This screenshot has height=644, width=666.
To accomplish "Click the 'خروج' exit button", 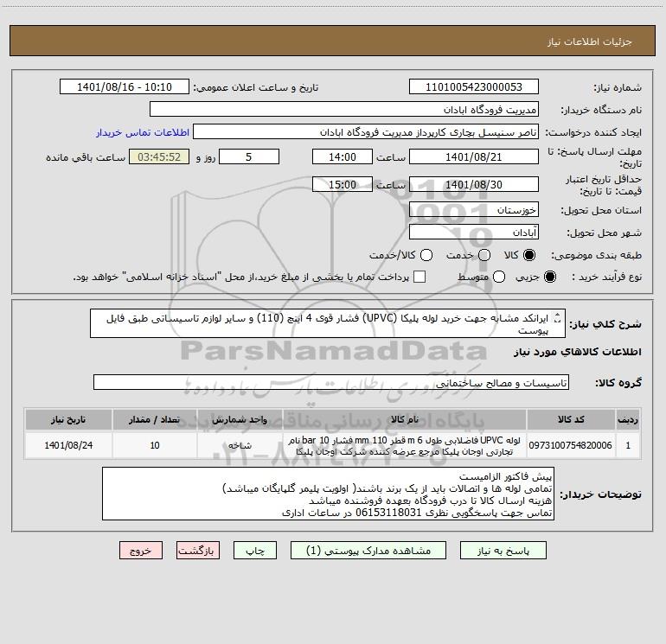I will (141, 550).
